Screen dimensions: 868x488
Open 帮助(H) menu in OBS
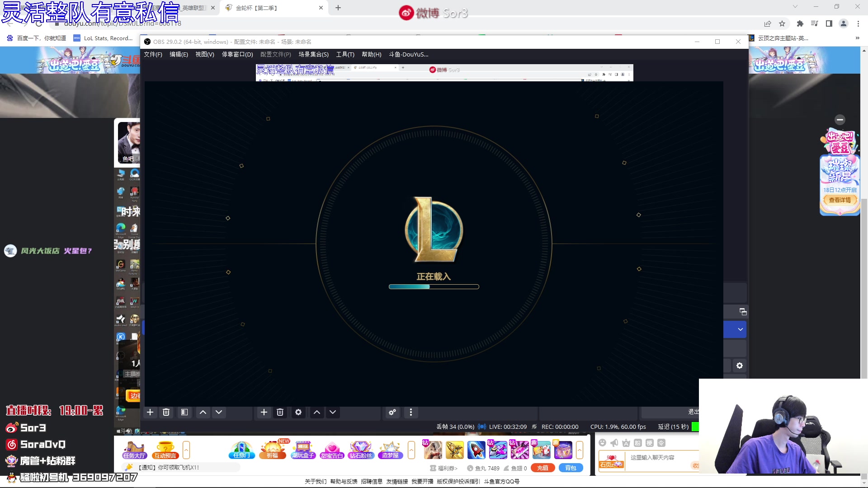372,54
